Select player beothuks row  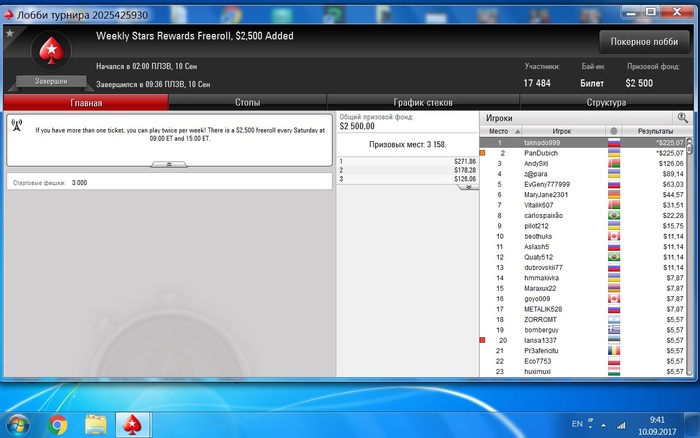point(583,237)
